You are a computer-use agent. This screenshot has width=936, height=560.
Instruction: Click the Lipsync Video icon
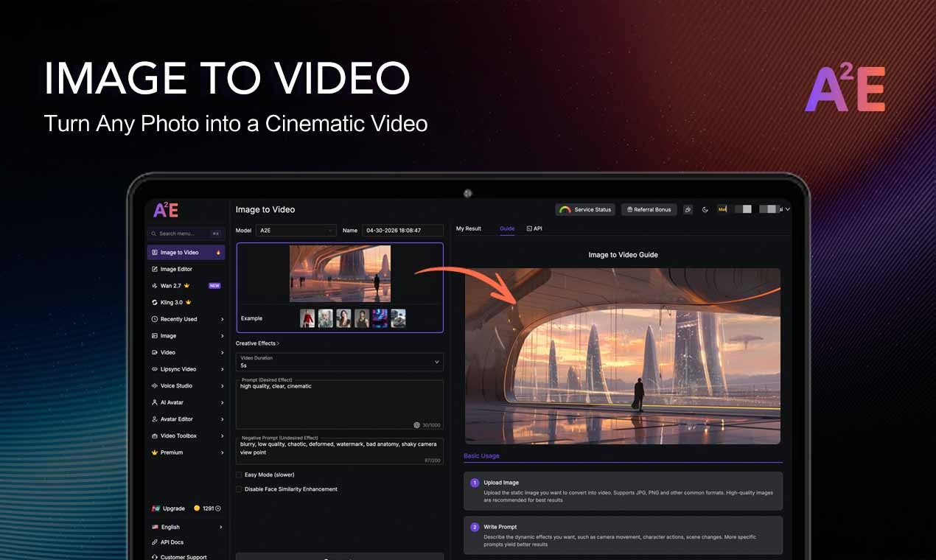(x=154, y=369)
